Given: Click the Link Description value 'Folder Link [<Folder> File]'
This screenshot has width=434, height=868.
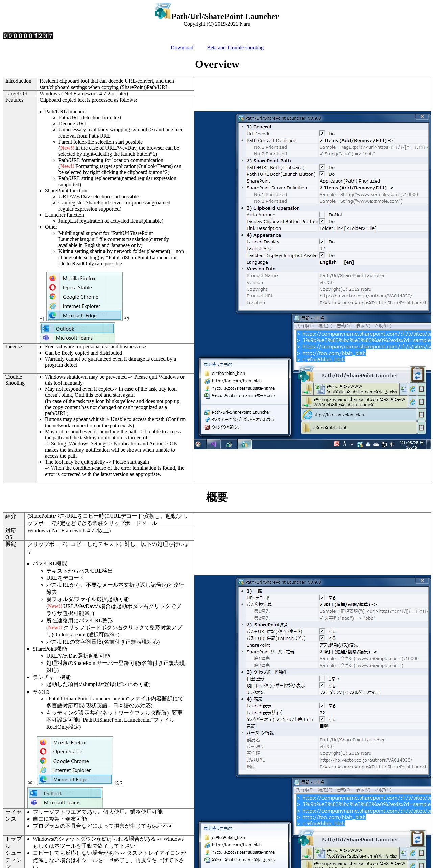Looking at the screenshot, I should pyautogui.click(x=348, y=228).
